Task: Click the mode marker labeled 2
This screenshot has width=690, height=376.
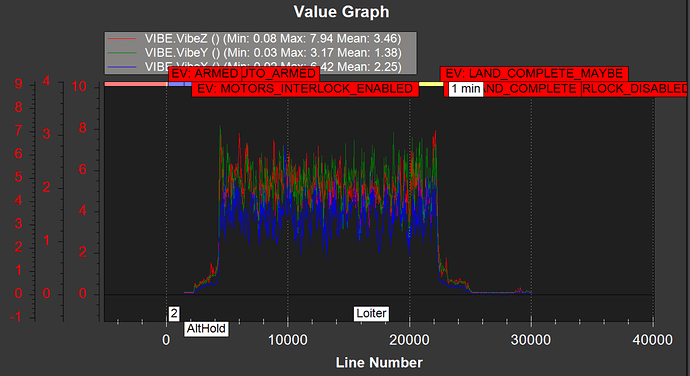Action: (174, 313)
